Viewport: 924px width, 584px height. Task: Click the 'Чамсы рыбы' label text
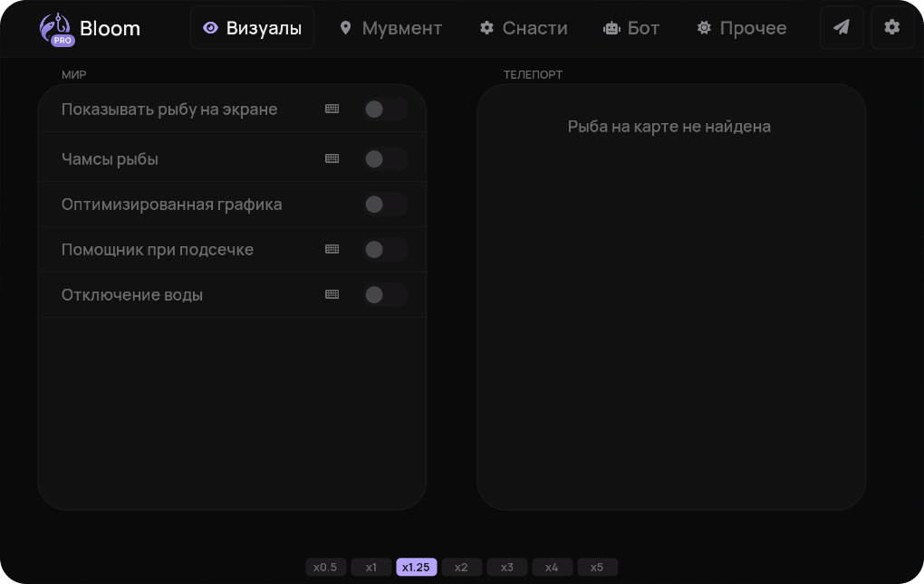110,159
